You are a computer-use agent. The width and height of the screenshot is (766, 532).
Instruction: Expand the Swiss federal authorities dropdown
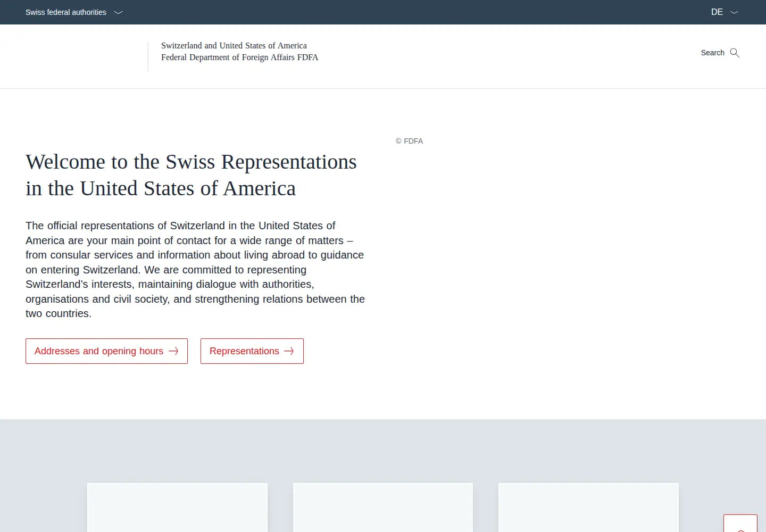pyautogui.click(x=74, y=12)
